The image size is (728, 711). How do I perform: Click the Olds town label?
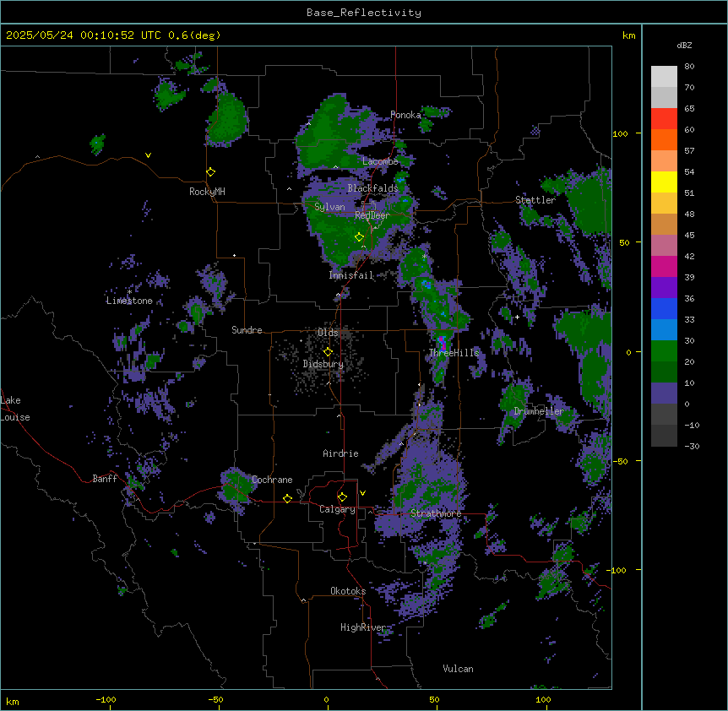[x=328, y=333]
